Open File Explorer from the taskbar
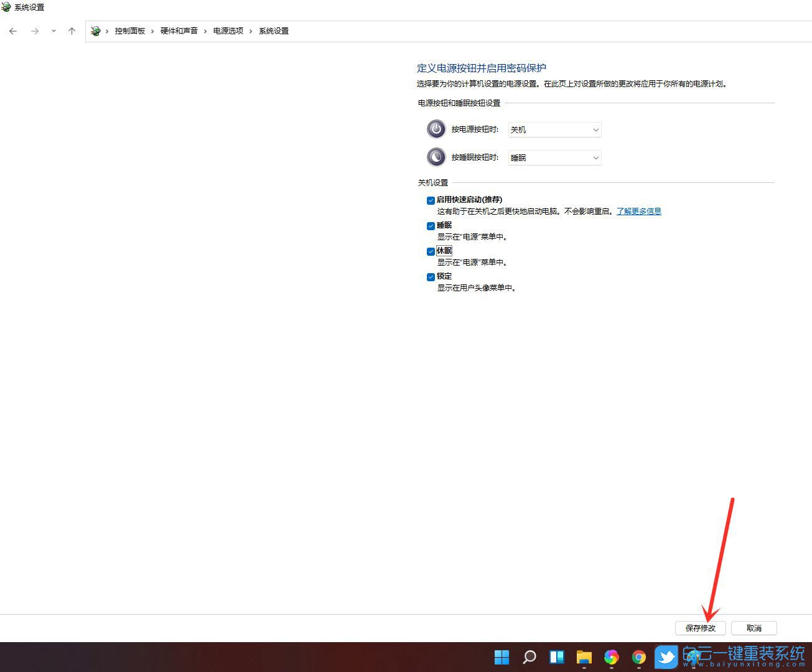This screenshot has height=672, width=812. tap(584, 657)
